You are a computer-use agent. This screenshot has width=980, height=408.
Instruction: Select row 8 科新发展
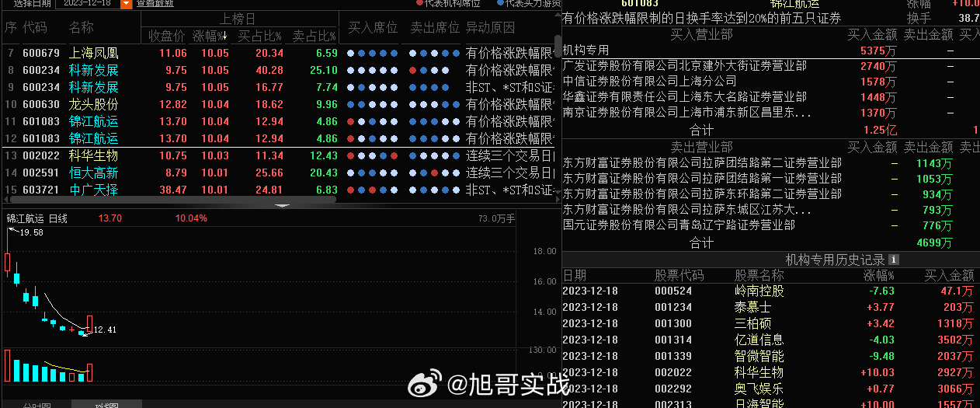(x=279, y=70)
